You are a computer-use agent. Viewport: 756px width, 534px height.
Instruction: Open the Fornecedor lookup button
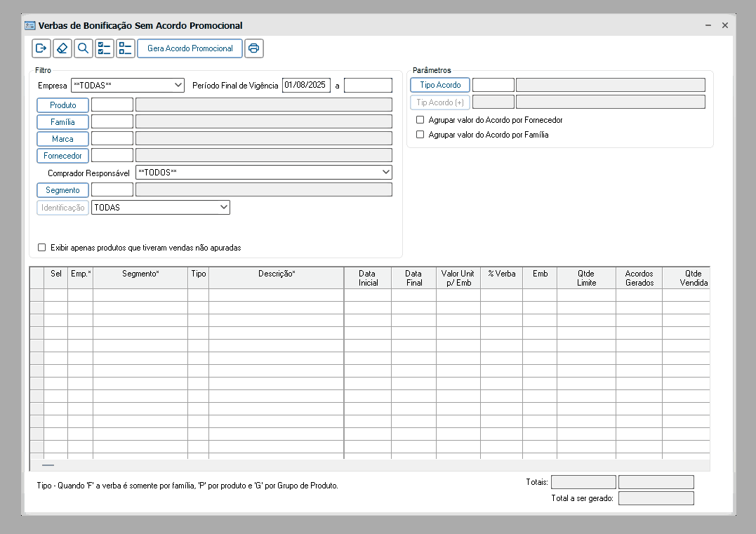click(x=62, y=156)
